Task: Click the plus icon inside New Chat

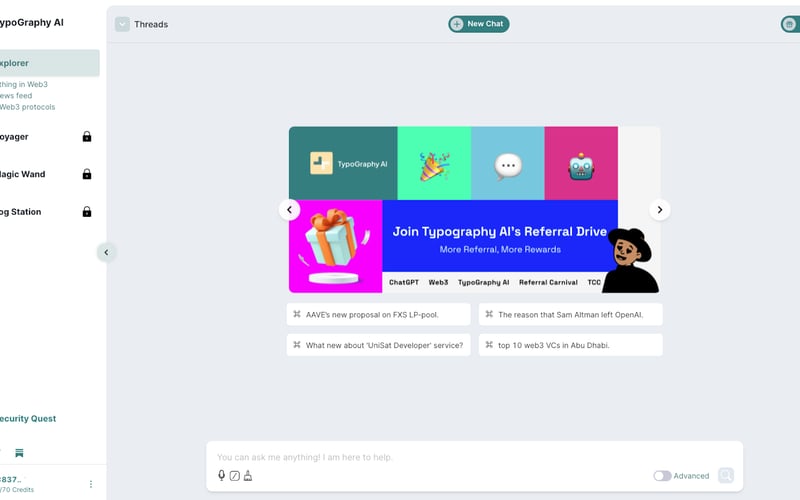Action: coord(457,24)
